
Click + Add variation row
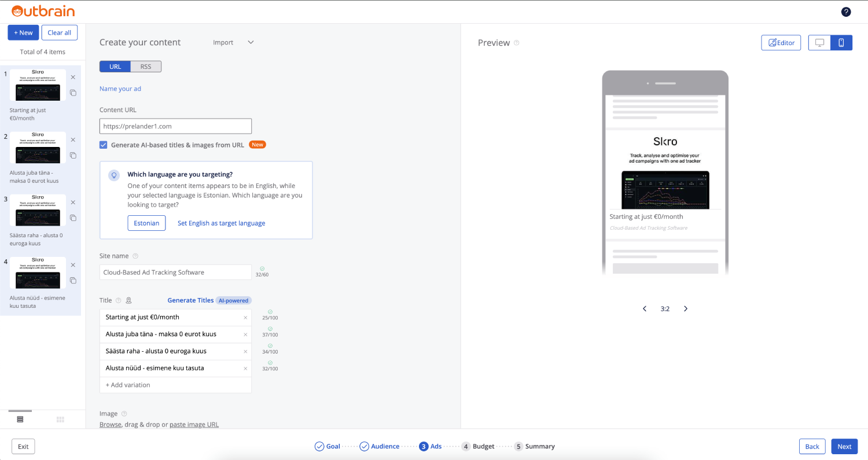(x=175, y=385)
